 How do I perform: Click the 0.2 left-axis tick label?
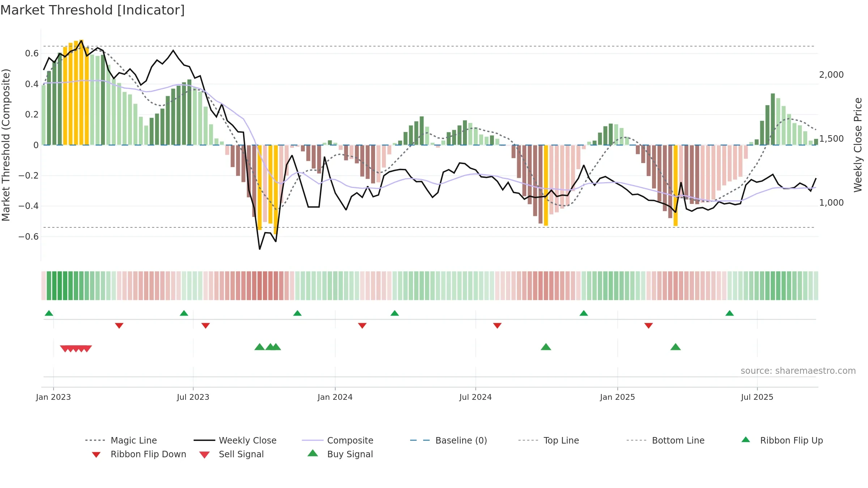tap(32, 115)
